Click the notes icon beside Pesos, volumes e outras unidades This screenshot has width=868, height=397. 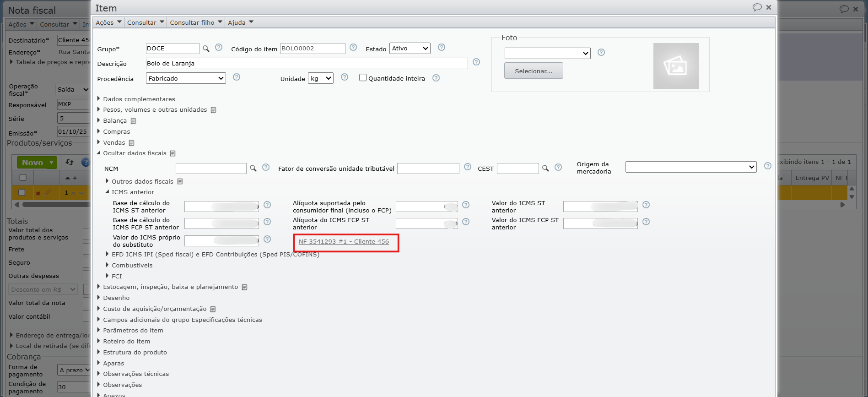click(x=213, y=110)
